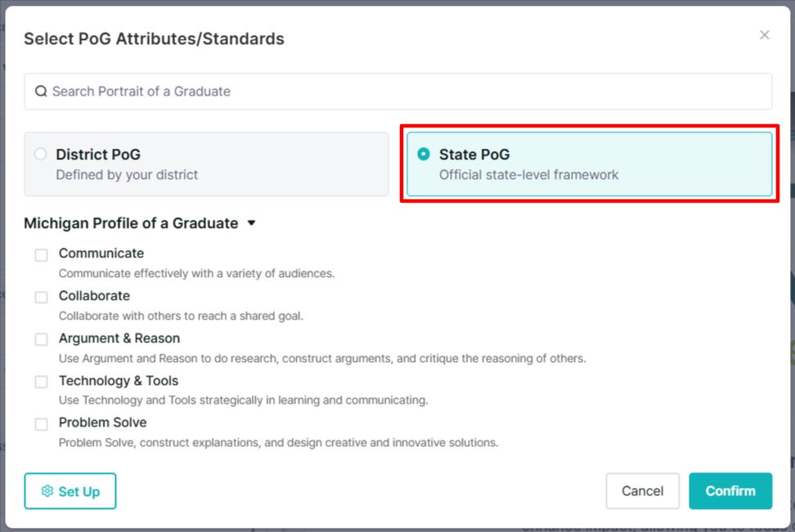The width and height of the screenshot is (795, 532).
Task: Choose the District PoG option card
Action: click(206, 164)
